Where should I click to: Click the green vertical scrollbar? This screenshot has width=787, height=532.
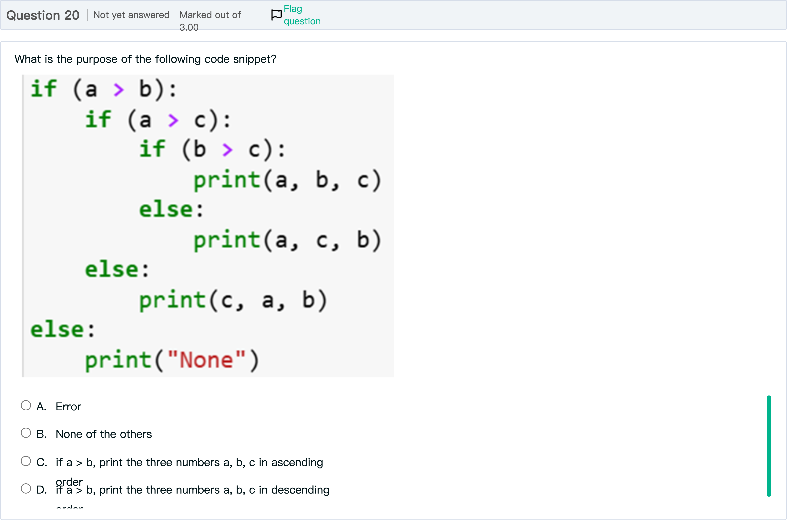coord(769,446)
